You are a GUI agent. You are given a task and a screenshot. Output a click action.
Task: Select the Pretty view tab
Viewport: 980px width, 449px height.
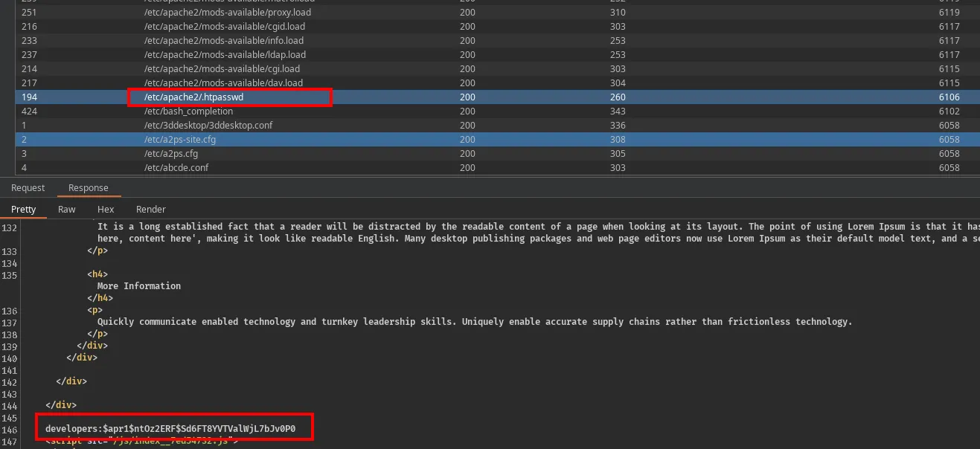click(24, 210)
